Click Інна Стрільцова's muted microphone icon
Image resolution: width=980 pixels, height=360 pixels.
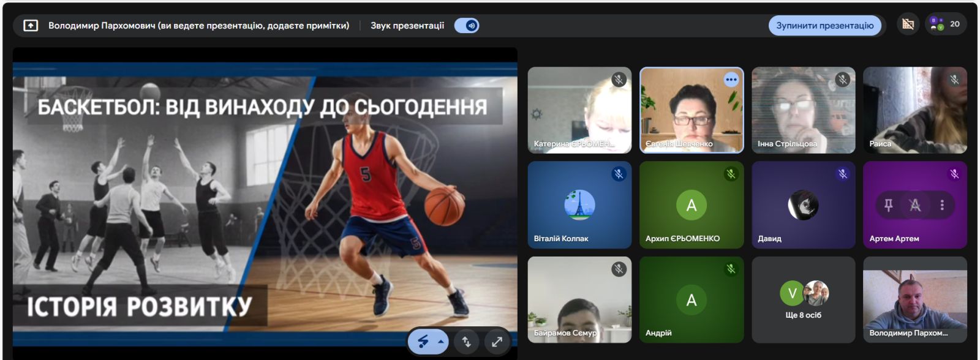(842, 80)
